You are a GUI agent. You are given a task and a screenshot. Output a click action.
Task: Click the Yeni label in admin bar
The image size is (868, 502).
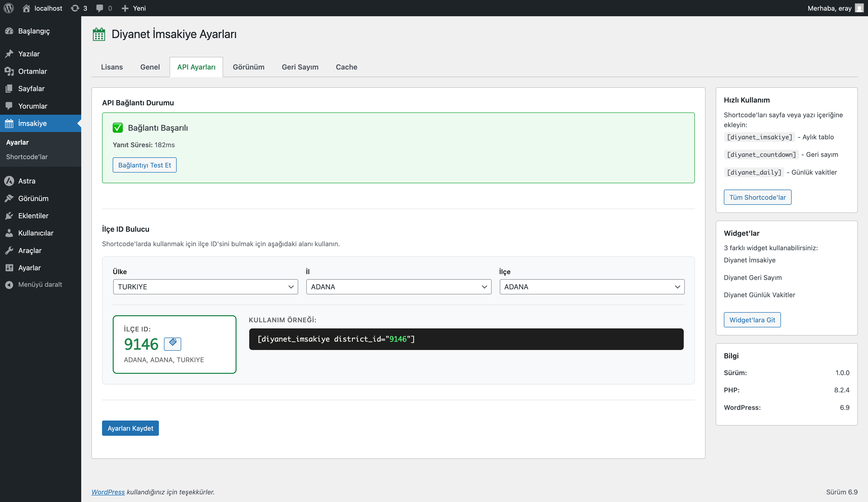tap(139, 8)
